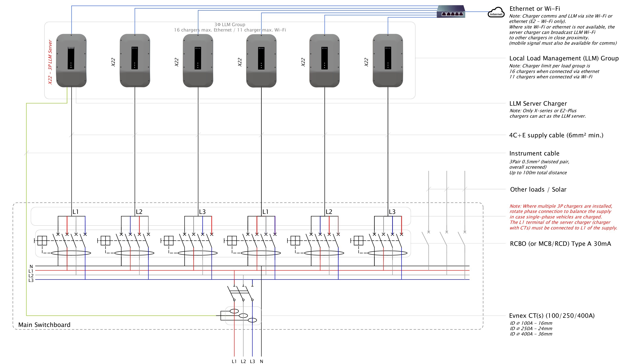Click the red phase rotation note
The width and height of the screenshot is (624, 364).
pos(563,217)
